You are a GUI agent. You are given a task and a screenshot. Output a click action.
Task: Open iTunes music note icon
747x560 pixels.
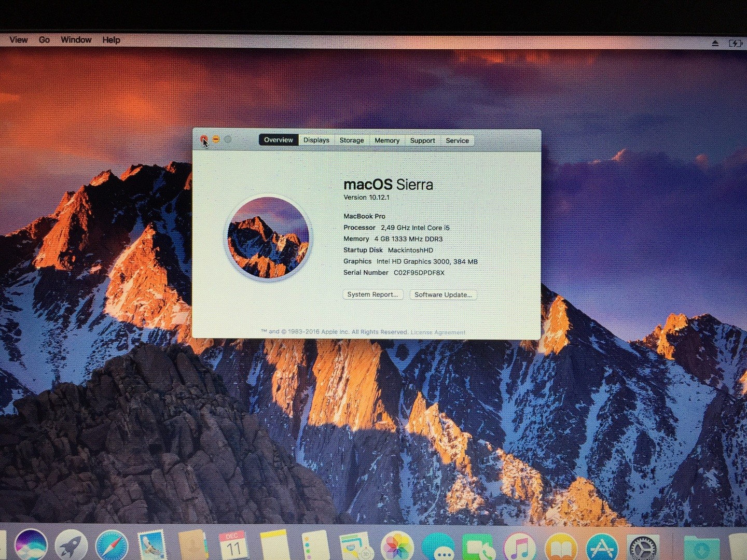point(520,547)
